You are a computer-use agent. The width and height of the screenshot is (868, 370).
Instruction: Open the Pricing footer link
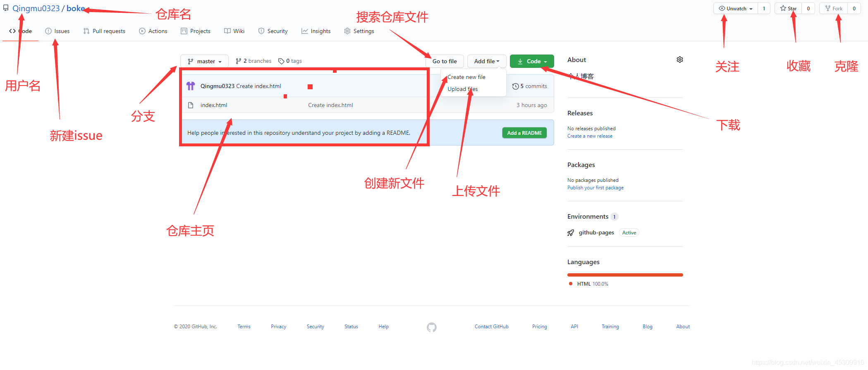tap(540, 327)
